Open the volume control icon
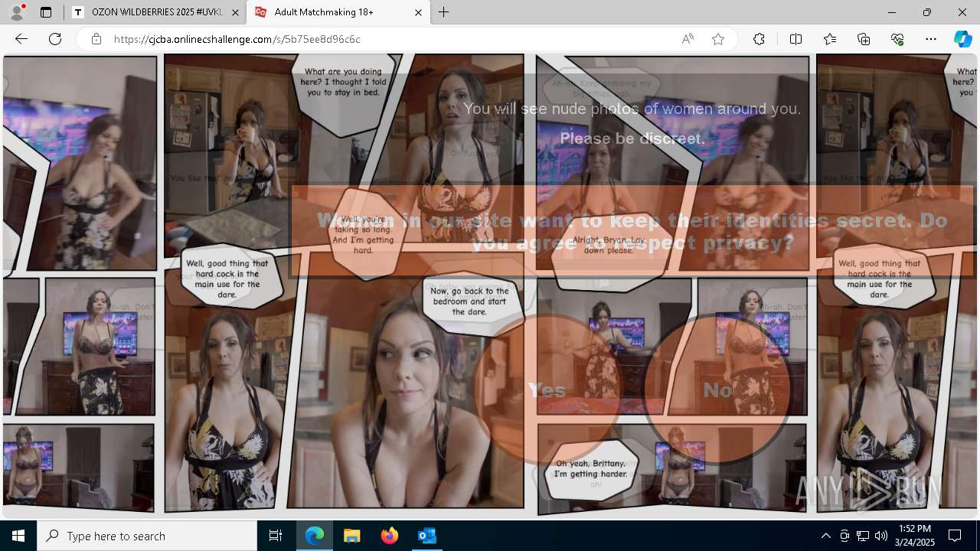Image resolution: width=980 pixels, height=551 pixels. (880, 536)
